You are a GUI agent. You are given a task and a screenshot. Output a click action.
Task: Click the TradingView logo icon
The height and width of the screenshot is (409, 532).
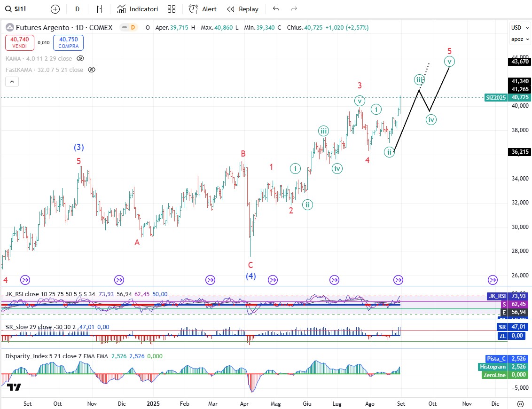pyautogui.click(x=14, y=387)
